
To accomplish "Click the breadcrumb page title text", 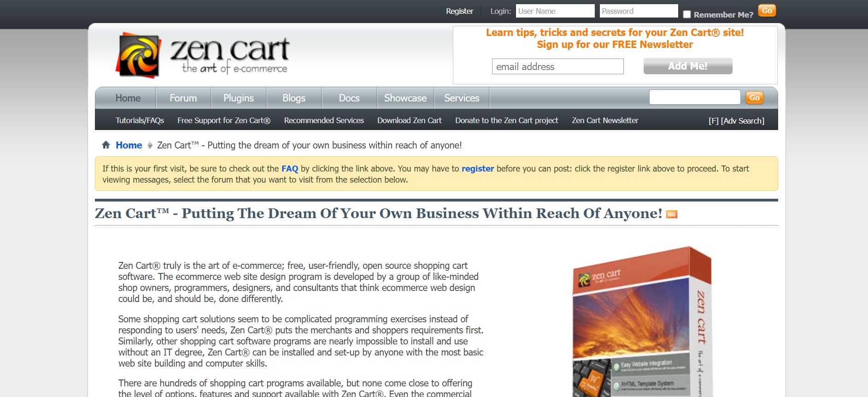I will (x=309, y=145).
